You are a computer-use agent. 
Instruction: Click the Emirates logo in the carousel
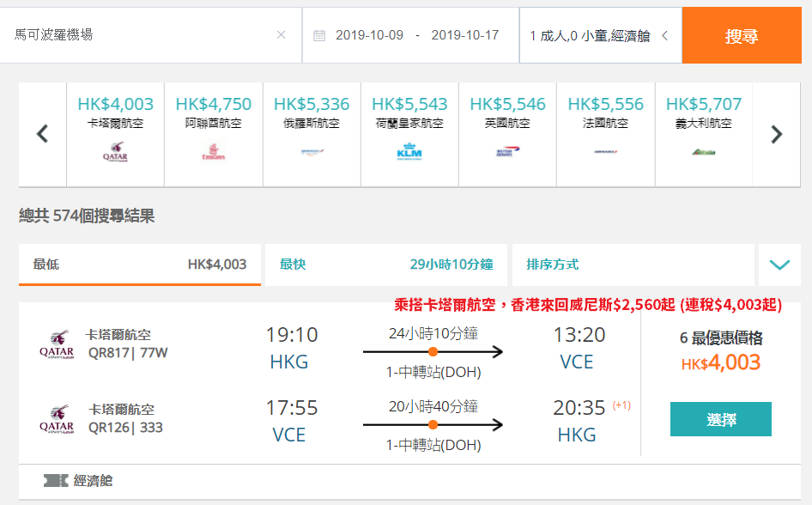coord(214,152)
